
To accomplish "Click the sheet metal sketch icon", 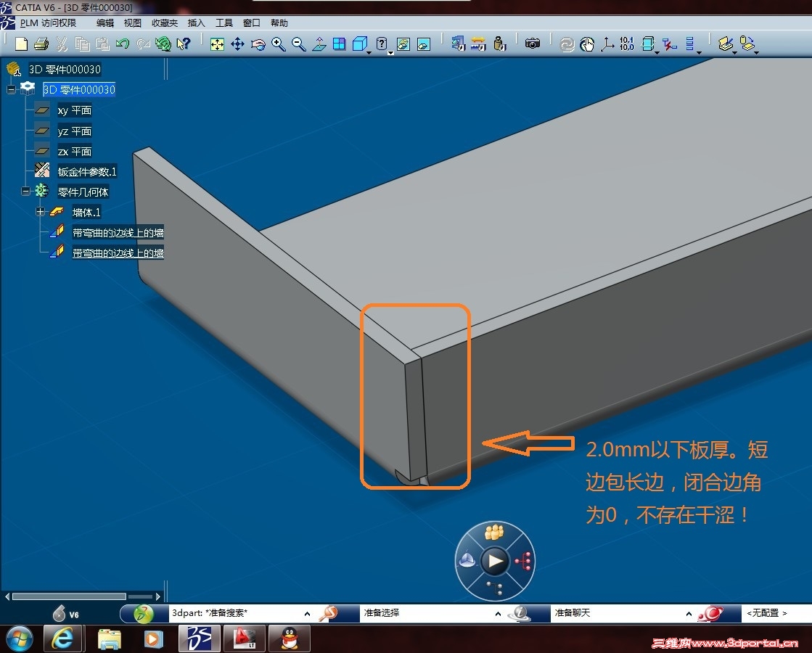I will (726, 44).
